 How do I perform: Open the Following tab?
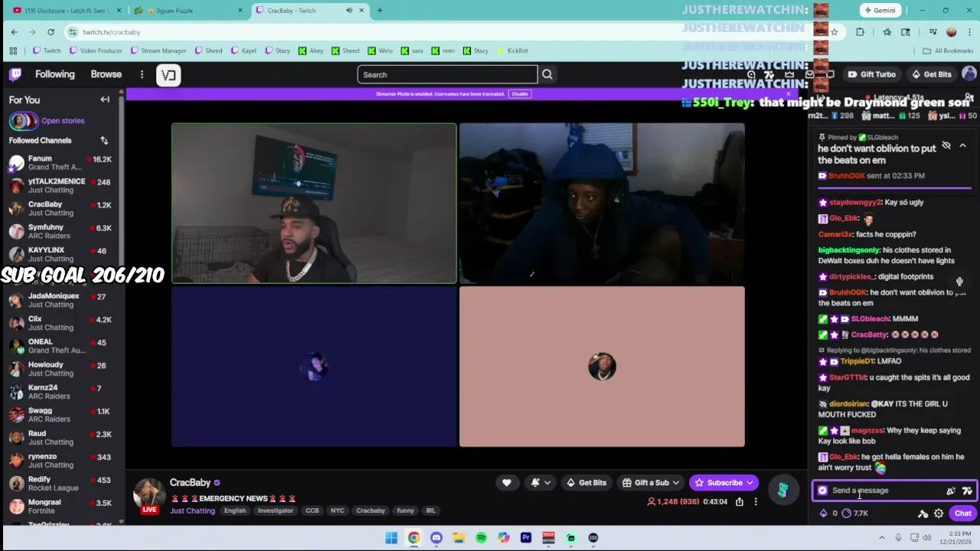coord(55,74)
